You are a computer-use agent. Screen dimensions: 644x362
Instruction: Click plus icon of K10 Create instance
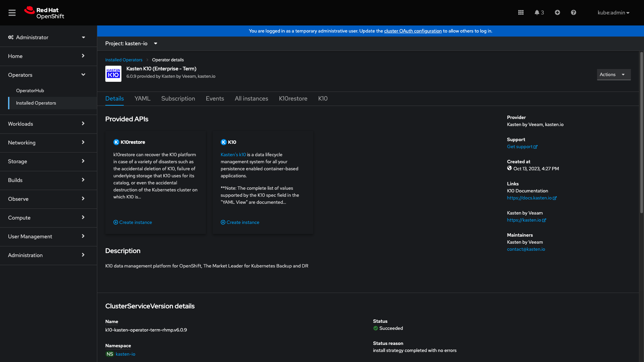223,222
